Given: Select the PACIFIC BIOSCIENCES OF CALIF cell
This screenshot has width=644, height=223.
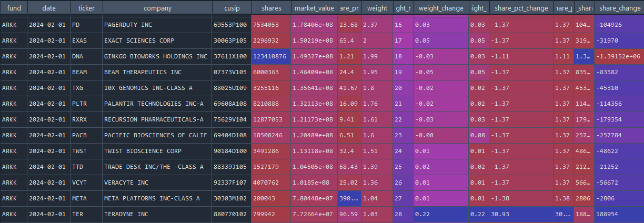Looking at the screenshot, I should tap(157, 135).
